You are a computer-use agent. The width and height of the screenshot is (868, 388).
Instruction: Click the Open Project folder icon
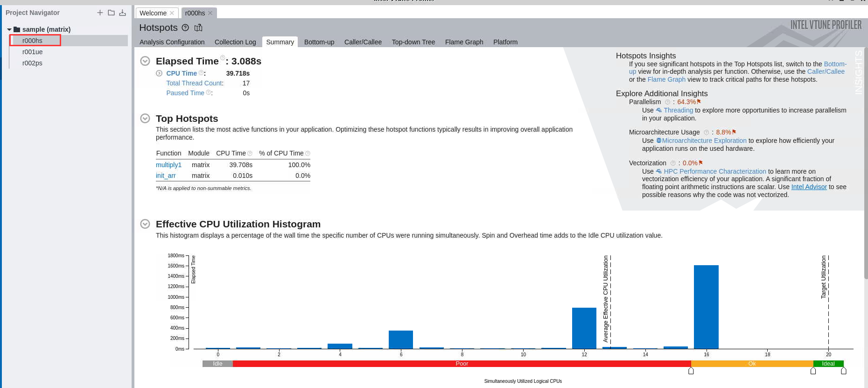coord(111,13)
